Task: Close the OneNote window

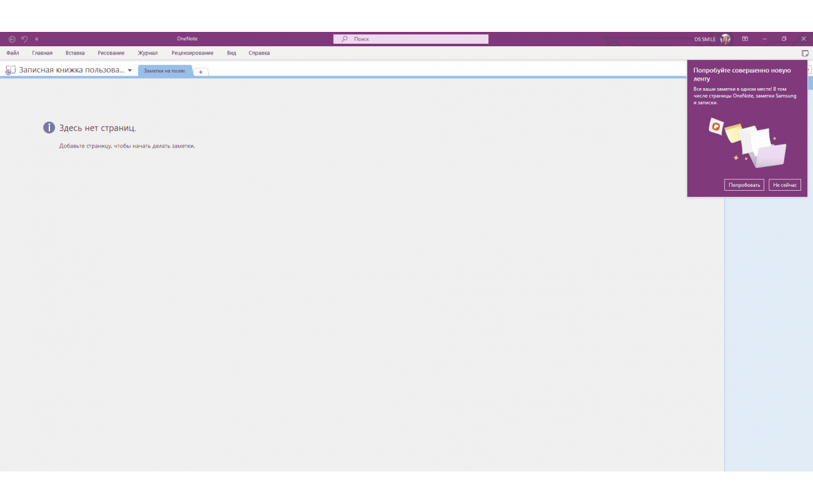Action: click(804, 39)
